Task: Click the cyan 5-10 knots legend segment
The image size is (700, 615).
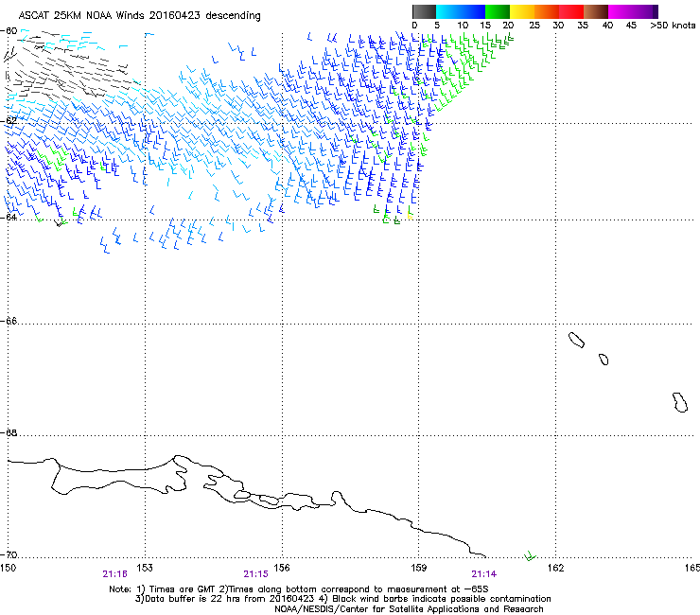Action: click(x=448, y=11)
